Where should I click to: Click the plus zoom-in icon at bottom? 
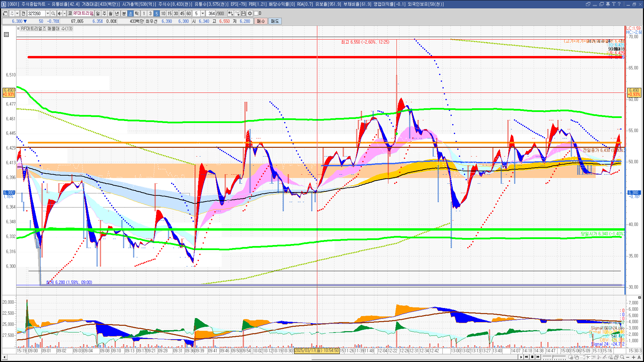[634, 357]
